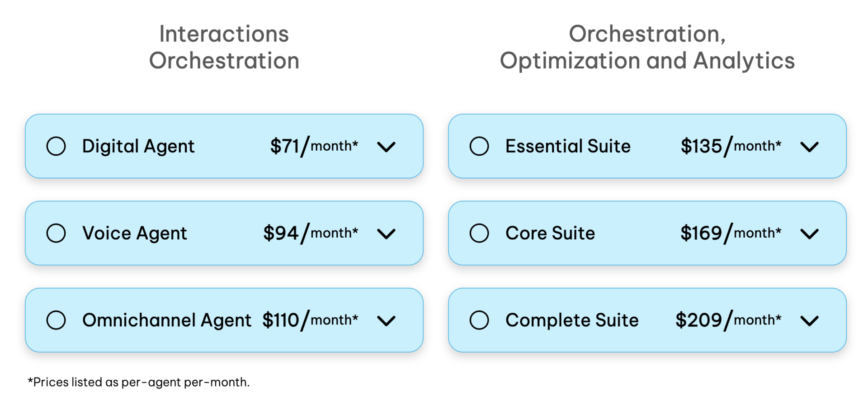Expand the Digital Agent plan details
This screenshot has width=868, height=406.
click(387, 146)
